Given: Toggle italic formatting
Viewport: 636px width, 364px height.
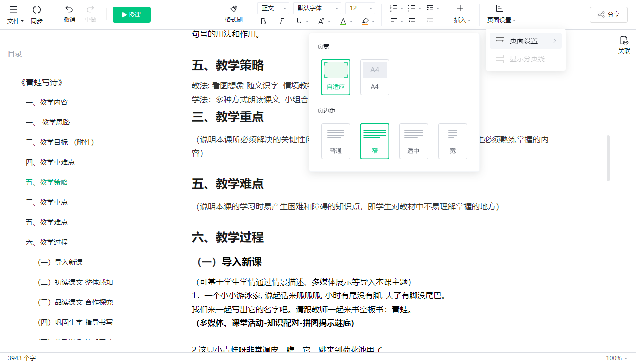Looking at the screenshot, I should click(x=281, y=21).
